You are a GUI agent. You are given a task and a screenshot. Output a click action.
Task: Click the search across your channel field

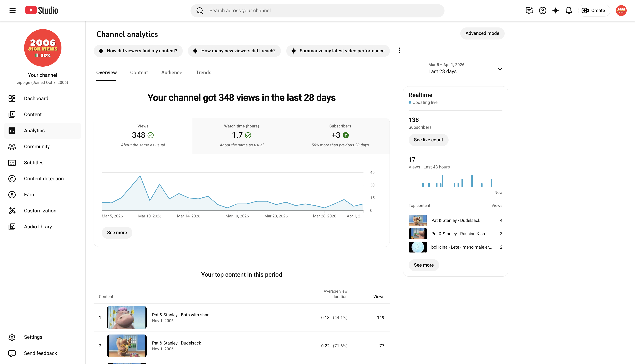(x=317, y=11)
